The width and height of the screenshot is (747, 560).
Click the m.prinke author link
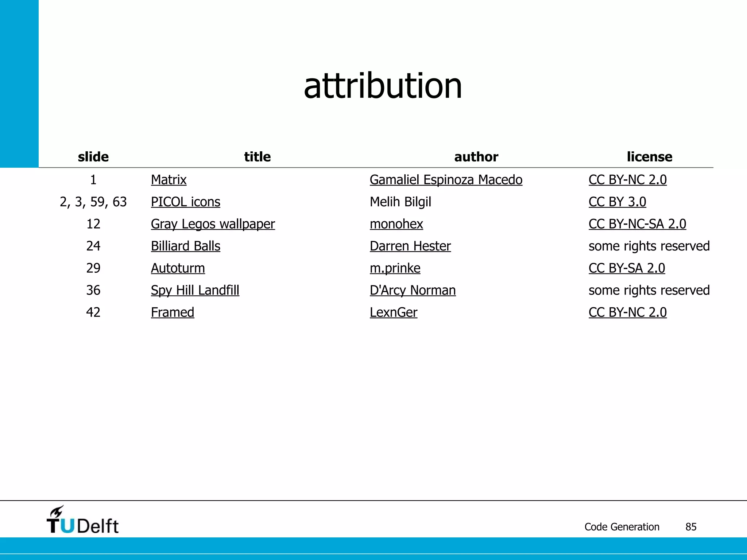click(395, 268)
